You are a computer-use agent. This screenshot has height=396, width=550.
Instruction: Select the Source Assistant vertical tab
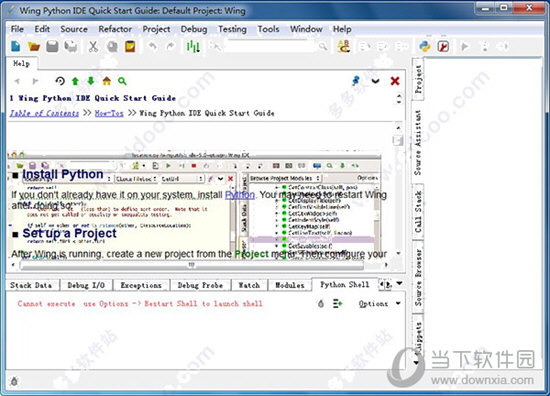(x=418, y=142)
